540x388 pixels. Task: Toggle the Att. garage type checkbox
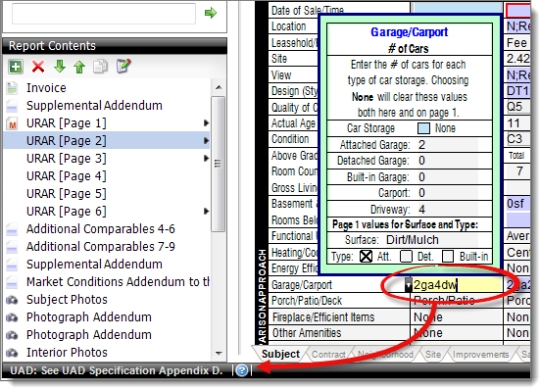366,256
